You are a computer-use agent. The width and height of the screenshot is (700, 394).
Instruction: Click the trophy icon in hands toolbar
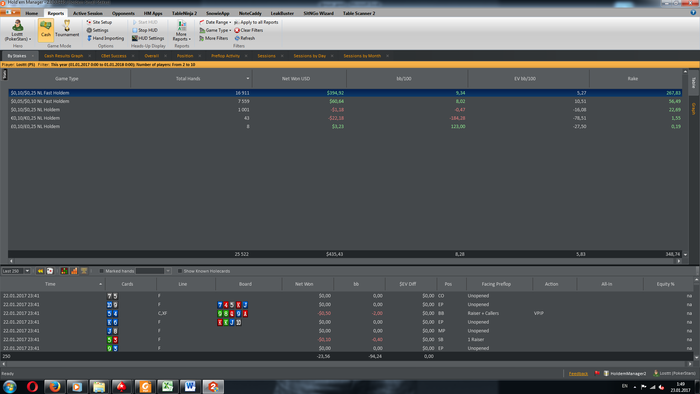click(84, 271)
